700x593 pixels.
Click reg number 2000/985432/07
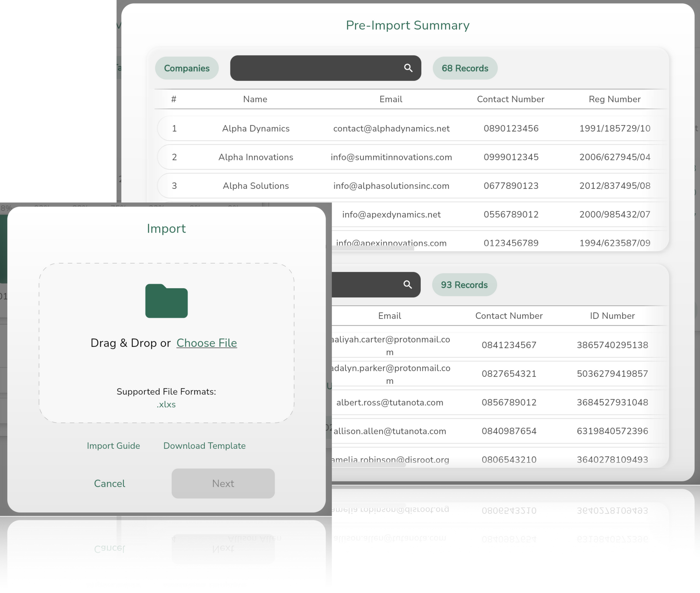615,214
